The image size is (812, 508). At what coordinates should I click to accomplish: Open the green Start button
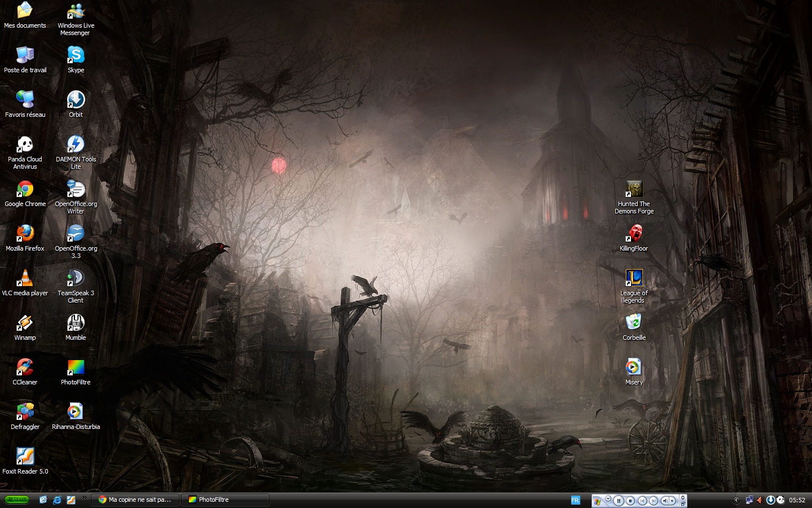(x=16, y=500)
